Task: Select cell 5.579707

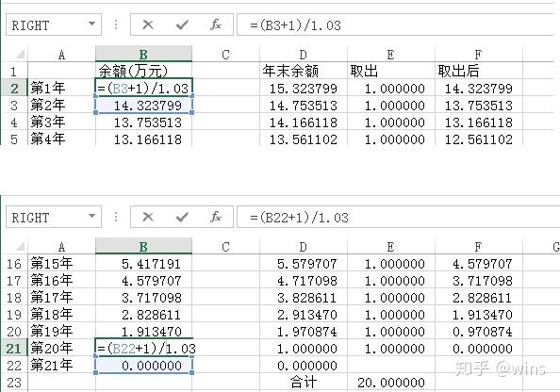Action: (304, 264)
